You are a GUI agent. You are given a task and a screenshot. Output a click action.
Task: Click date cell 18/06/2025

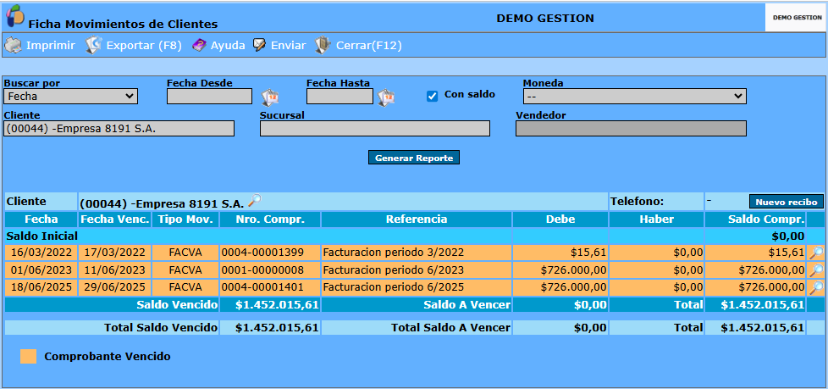[x=41, y=288]
